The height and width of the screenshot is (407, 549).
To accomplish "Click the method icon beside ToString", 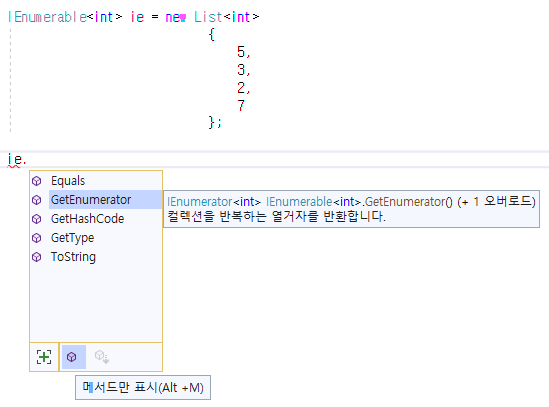I will (x=36, y=257).
